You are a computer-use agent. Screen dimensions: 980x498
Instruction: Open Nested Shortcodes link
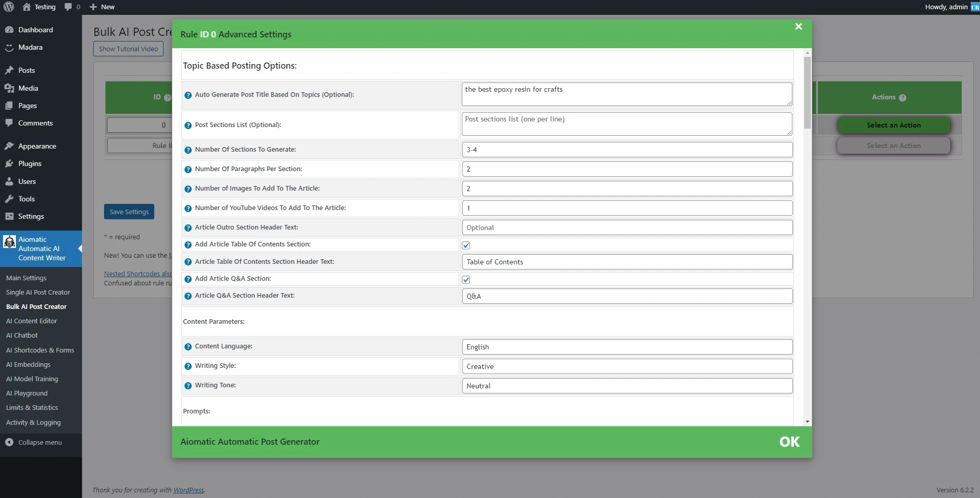tap(138, 274)
